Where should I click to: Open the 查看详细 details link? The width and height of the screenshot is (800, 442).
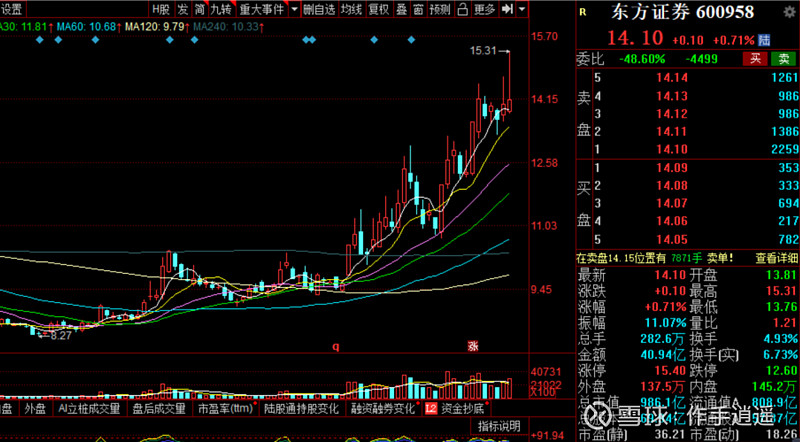pos(777,258)
